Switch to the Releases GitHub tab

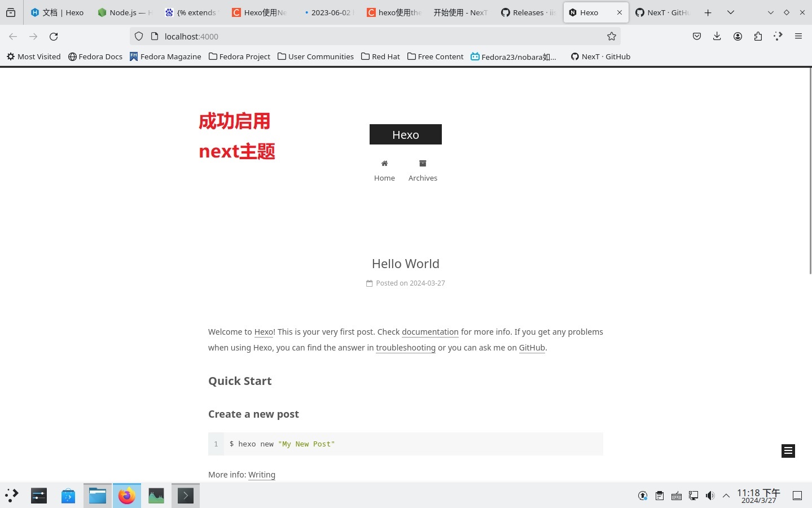point(528,12)
